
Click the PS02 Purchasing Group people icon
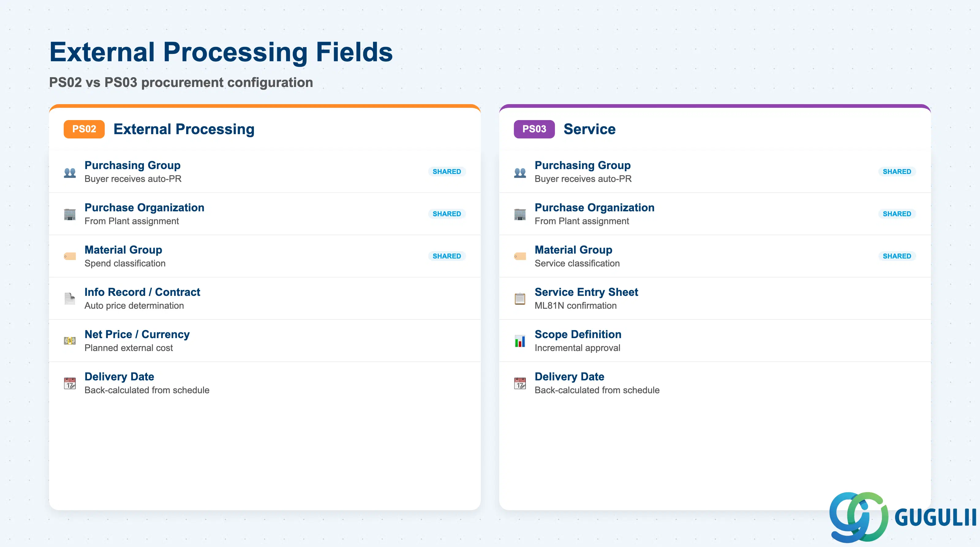point(70,172)
